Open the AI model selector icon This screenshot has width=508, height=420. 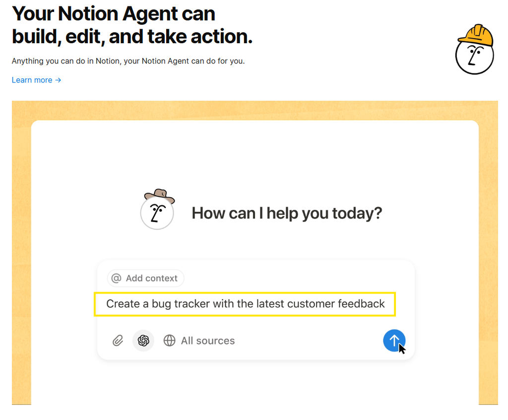coord(143,341)
